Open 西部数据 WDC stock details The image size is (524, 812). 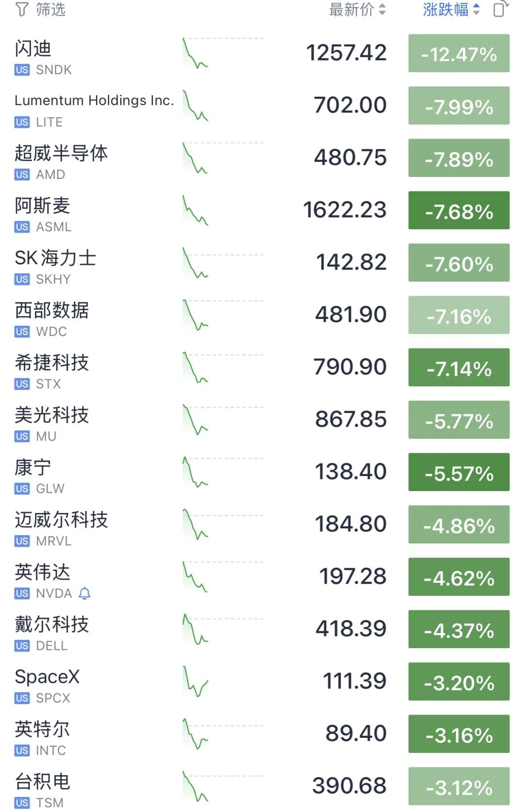(262, 315)
